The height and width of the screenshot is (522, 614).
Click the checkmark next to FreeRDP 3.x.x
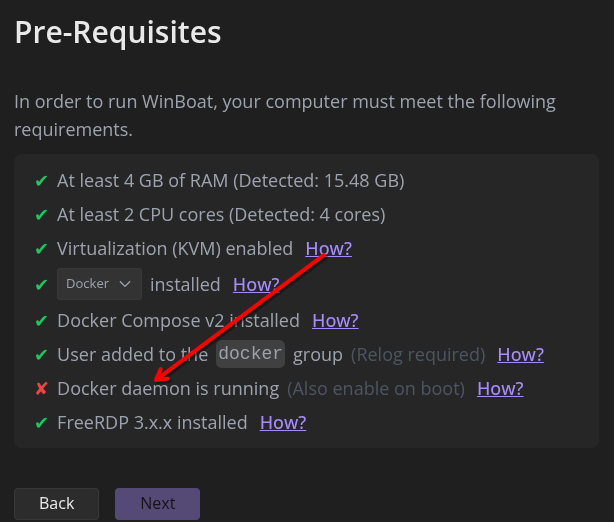click(41, 423)
